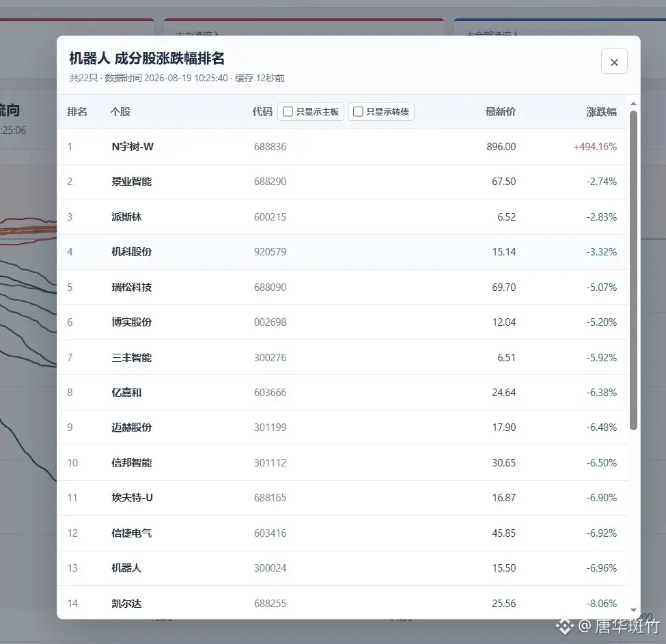Open stock 派斯林
The height and width of the screenshot is (644, 666).
pos(126,217)
